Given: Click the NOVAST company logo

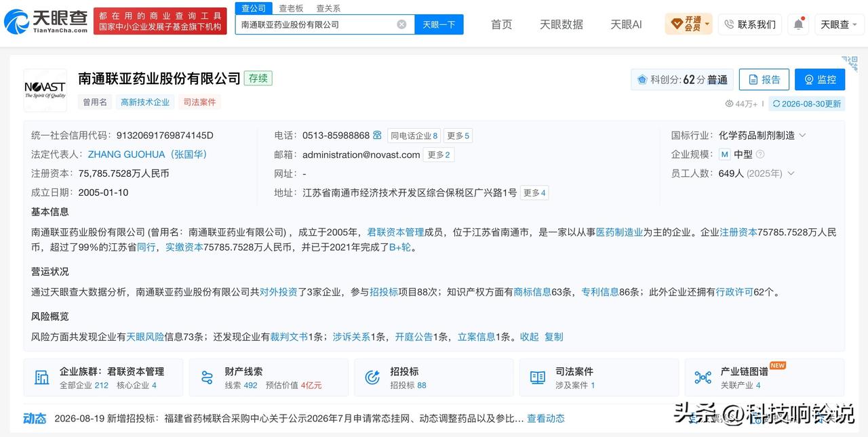Looking at the screenshot, I should [45, 90].
